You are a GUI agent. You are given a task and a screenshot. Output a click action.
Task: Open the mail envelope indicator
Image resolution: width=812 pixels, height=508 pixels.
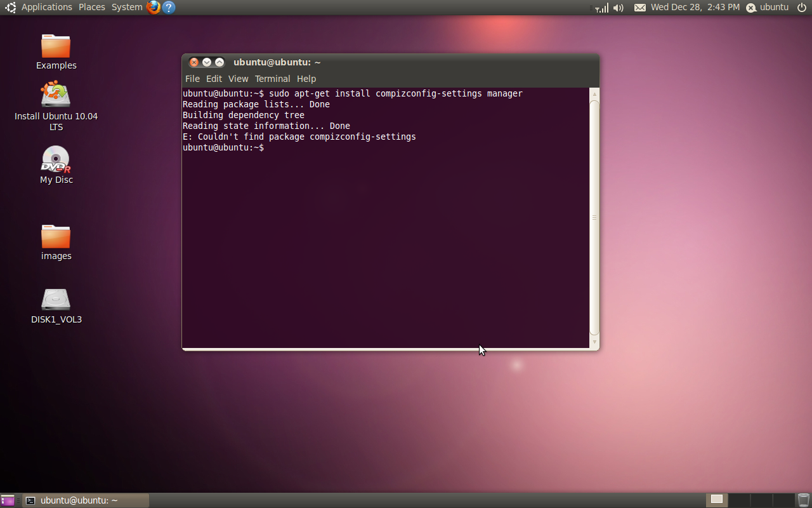coord(640,8)
